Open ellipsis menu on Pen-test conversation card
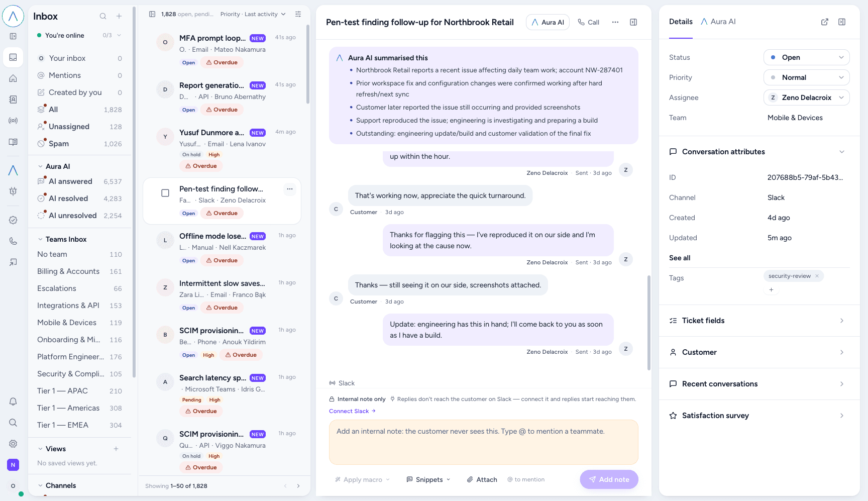 click(290, 189)
